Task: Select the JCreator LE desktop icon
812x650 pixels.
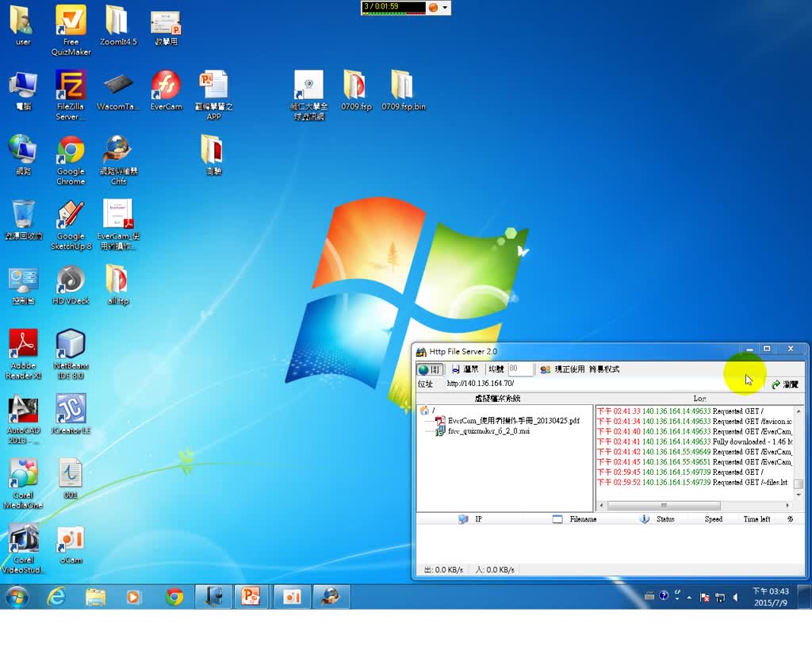Action: point(71,415)
